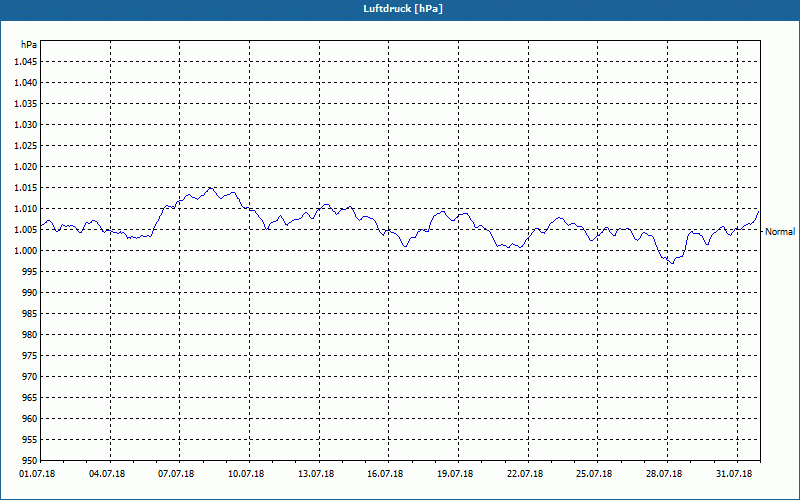Click the 975 y-axis label
The image size is (800, 500).
click(x=31, y=356)
